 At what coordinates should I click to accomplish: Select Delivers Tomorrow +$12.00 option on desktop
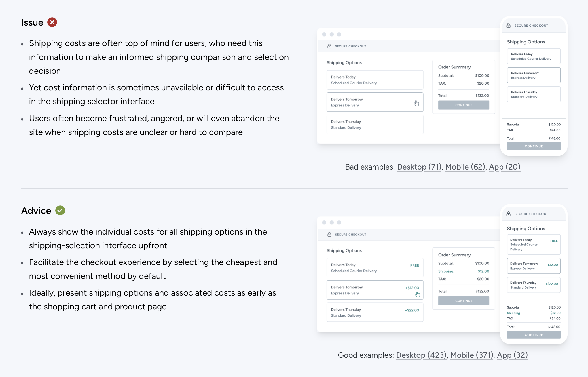click(375, 290)
